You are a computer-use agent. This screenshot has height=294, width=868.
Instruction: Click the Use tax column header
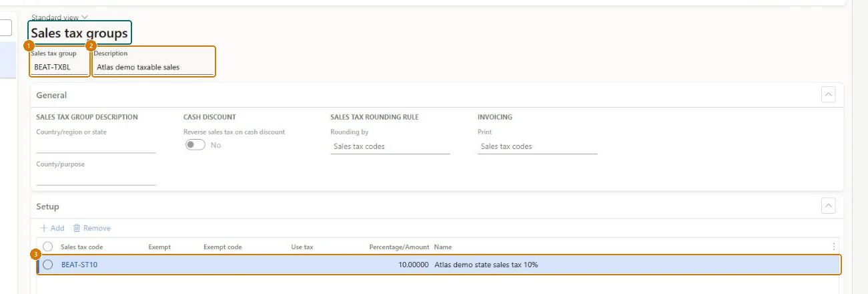coord(302,247)
